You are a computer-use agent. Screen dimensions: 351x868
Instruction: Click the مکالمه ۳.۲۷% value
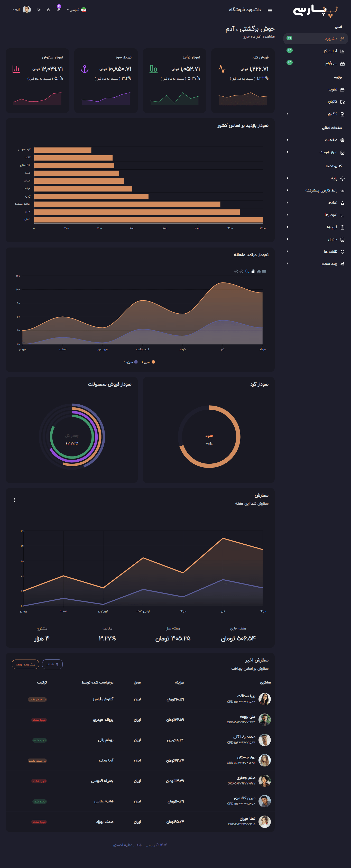pos(107,638)
